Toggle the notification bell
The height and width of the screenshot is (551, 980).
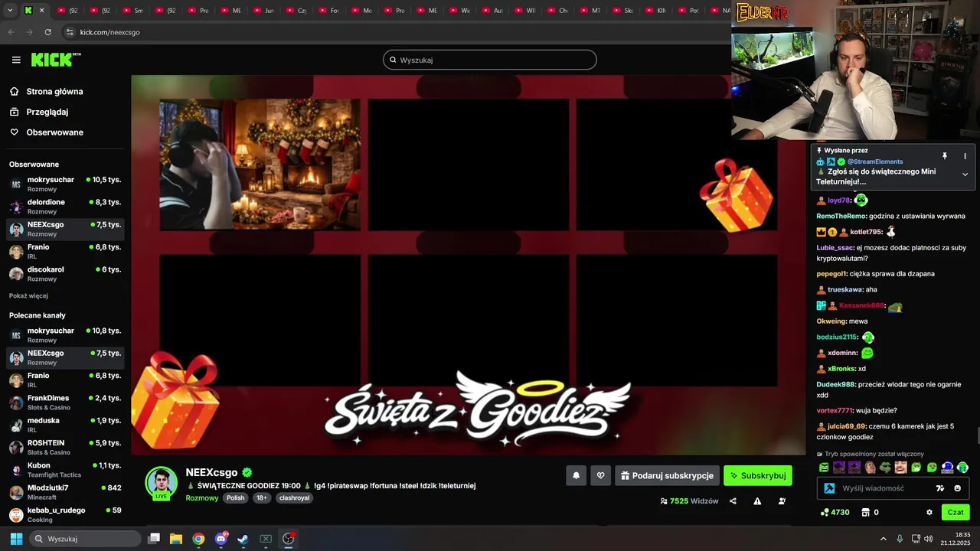pyautogui.click(x=577, y=475)
